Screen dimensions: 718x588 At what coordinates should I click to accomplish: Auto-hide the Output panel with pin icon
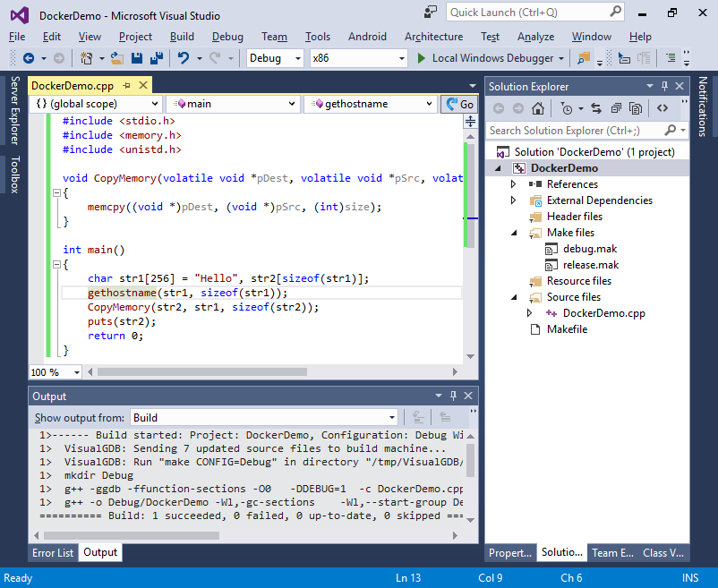(453, 396)
